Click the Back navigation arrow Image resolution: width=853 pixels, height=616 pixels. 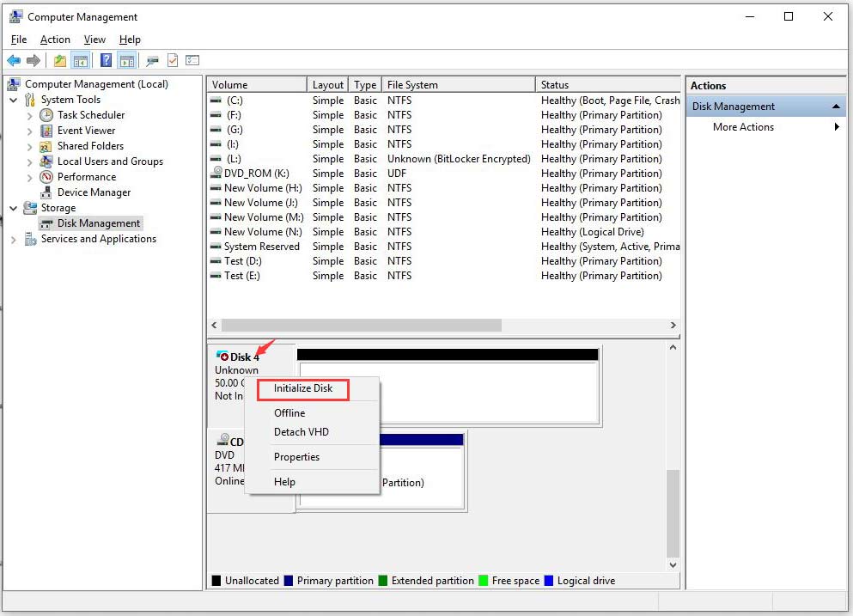(13, 60)
